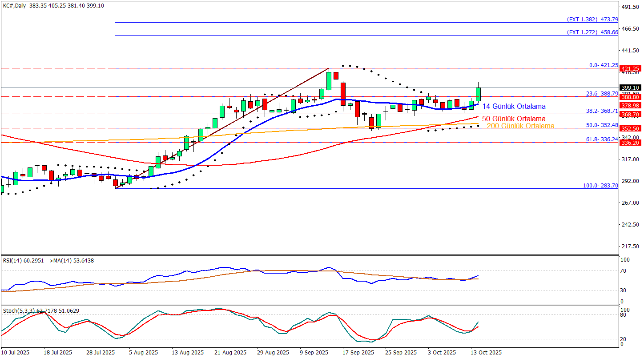Click the 61.8- 336.24 Fibonacci label

coord(602,139)
